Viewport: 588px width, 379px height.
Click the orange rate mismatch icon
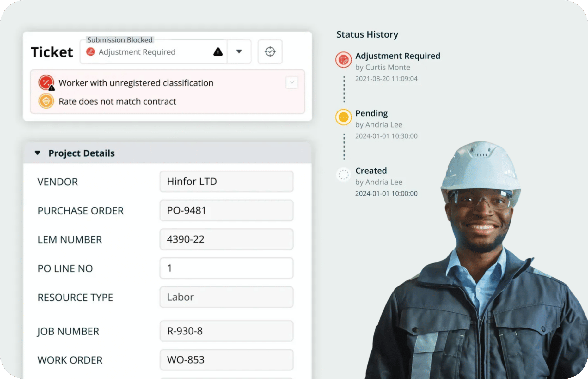46,101
